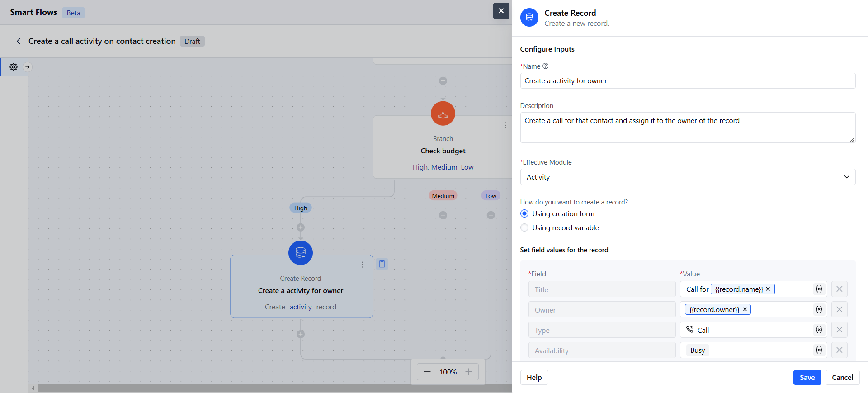Select Using record variable radio button
868x393 pixels.
tap(524, 227)
